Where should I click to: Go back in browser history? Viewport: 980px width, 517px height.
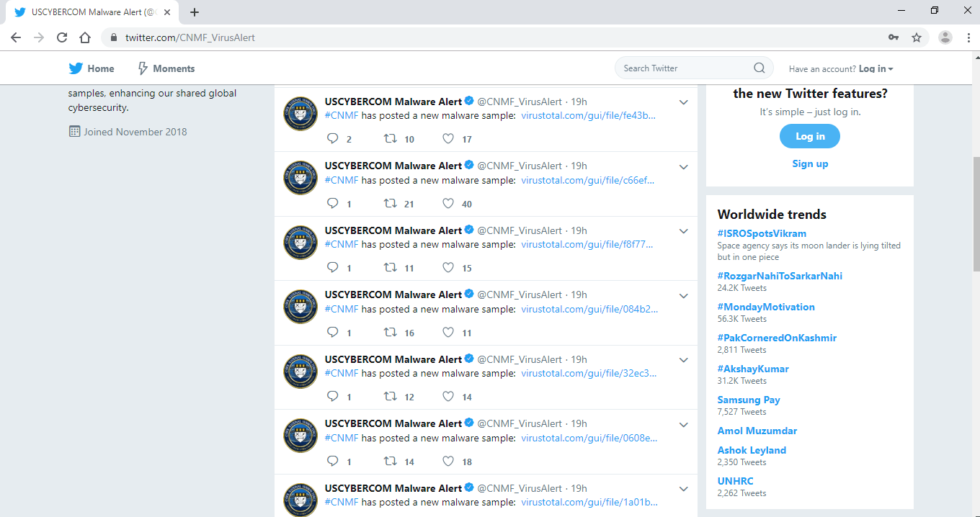point(16,37)
